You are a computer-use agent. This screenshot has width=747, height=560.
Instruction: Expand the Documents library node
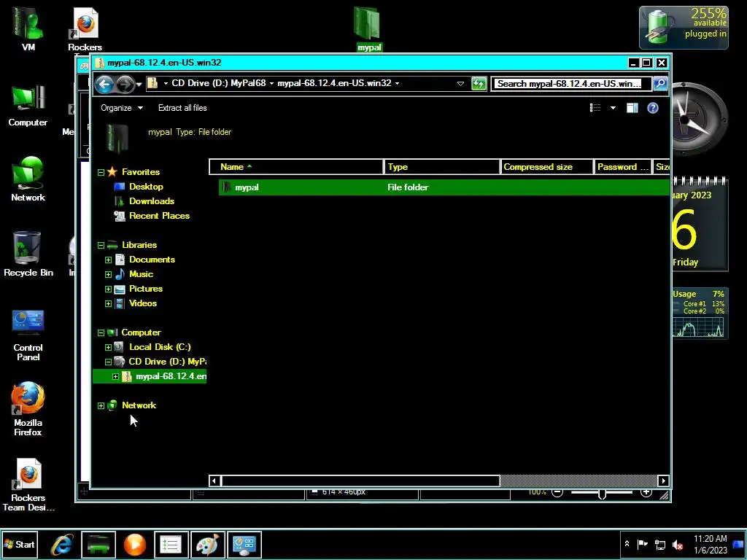click(x=108, y=260)
